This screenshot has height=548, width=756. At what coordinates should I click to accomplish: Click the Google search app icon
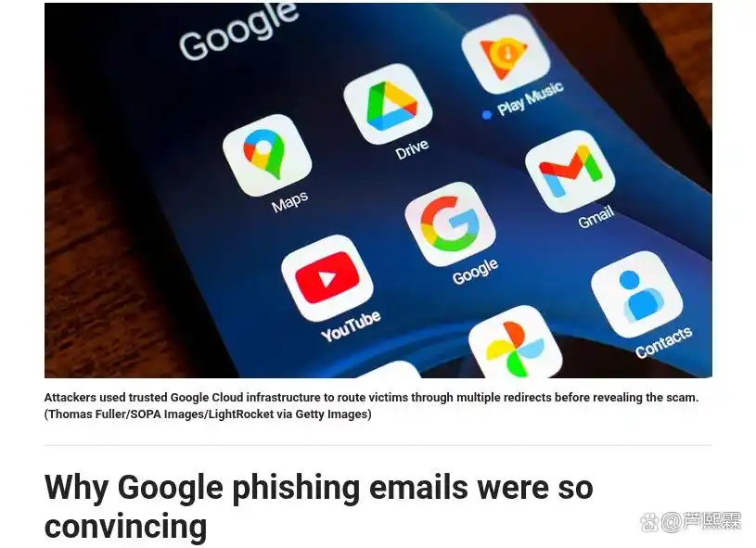click(x=450, y=224)
